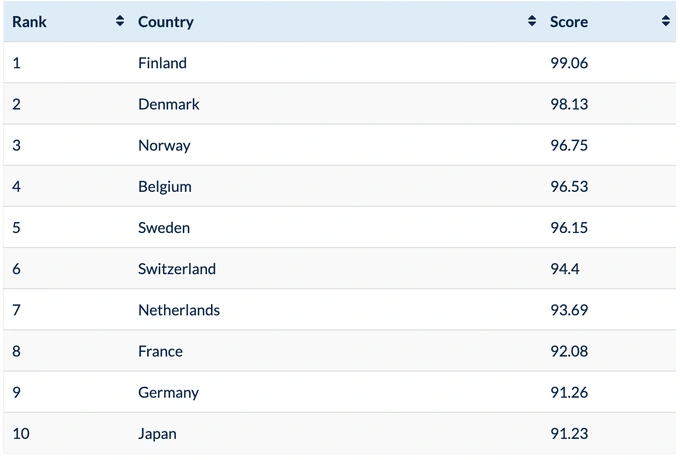The width and height of the screenshot is (680, 460).
Task: Click rank number 7 cell
Action: tap(17, 310)
